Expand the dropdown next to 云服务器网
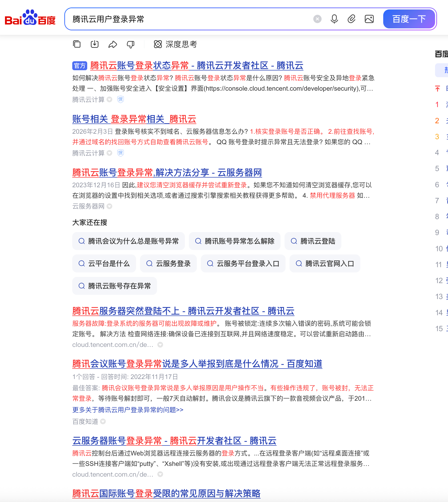This screenshot has width=448, height=502. (x=110, y=206)
